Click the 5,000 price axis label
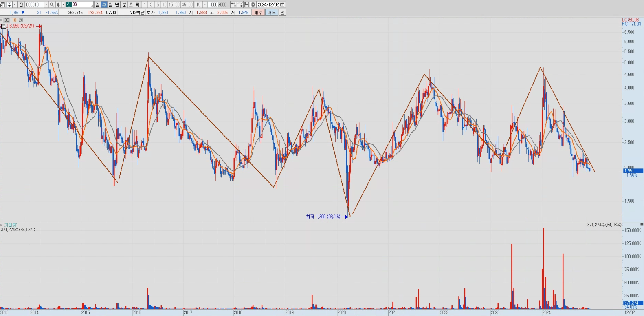Viewport: 644px width, 316px height. 629,62
